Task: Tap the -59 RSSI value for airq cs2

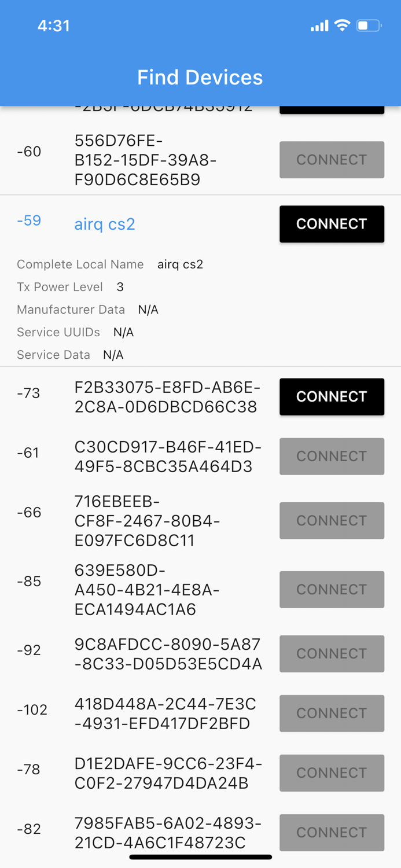Action: point(28,220)
